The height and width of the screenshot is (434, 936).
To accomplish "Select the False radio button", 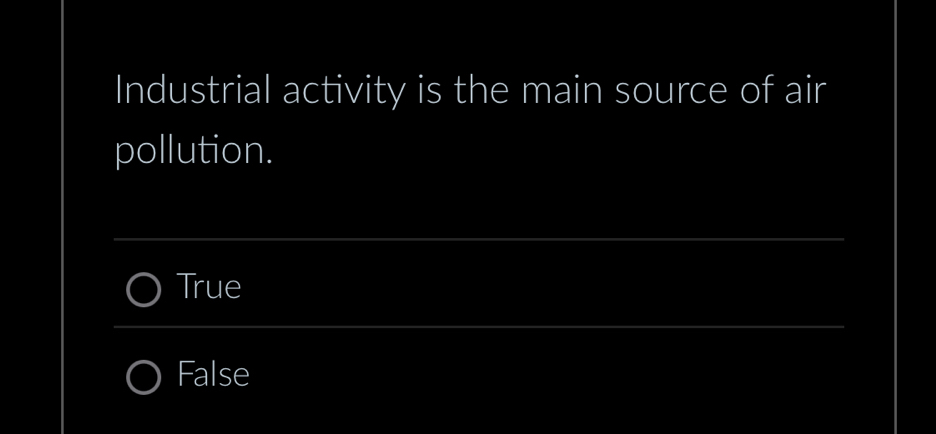I will pyautogui.click(x=143, y=377).
